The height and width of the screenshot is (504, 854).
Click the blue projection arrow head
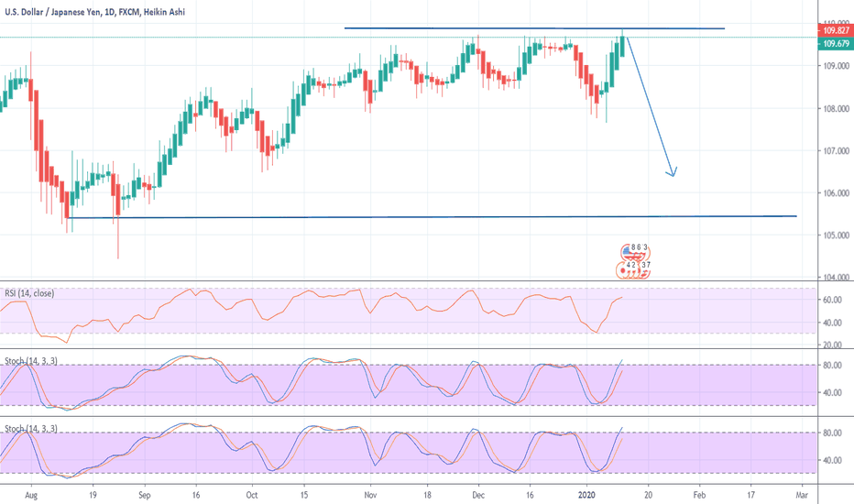pos(673,171)
